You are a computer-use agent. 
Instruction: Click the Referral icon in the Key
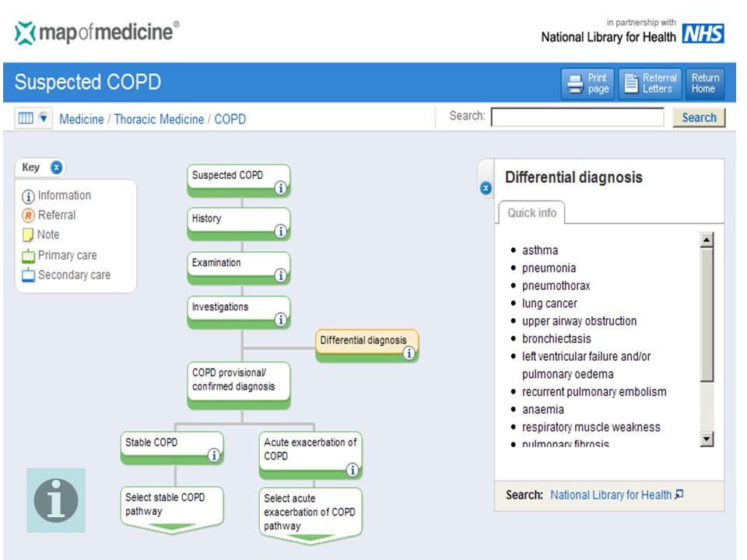coord(28,215)
